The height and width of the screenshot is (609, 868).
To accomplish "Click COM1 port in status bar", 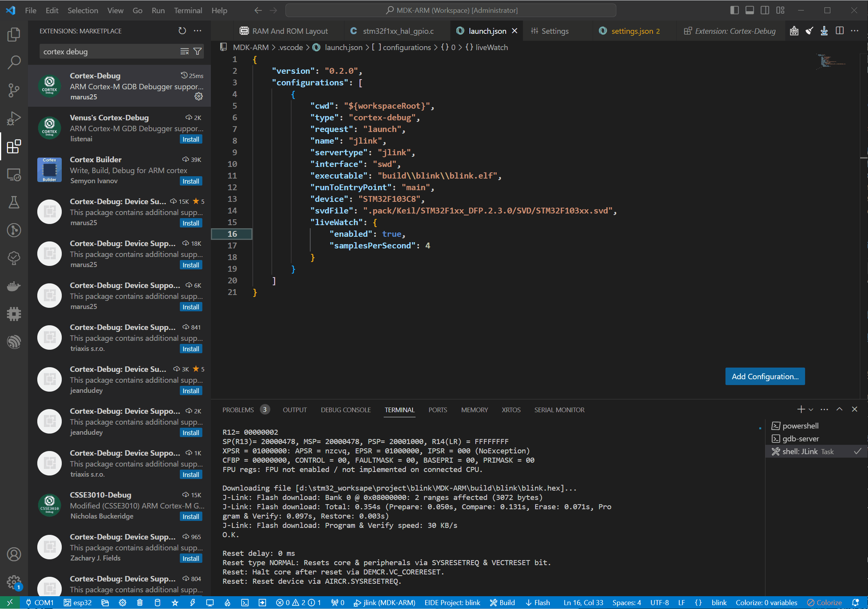I will pos(39,602).
